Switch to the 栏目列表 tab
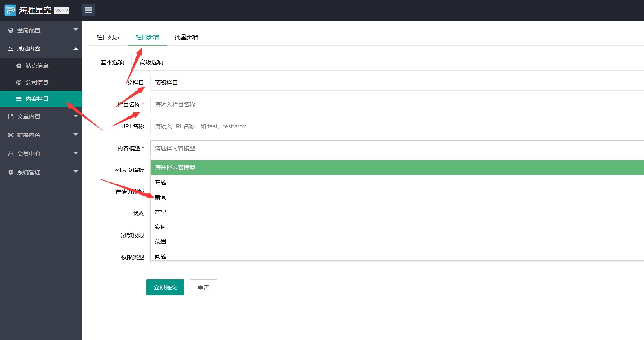This screenshot has height=340, width=644. pyautogui.click(x=108, y=37)
